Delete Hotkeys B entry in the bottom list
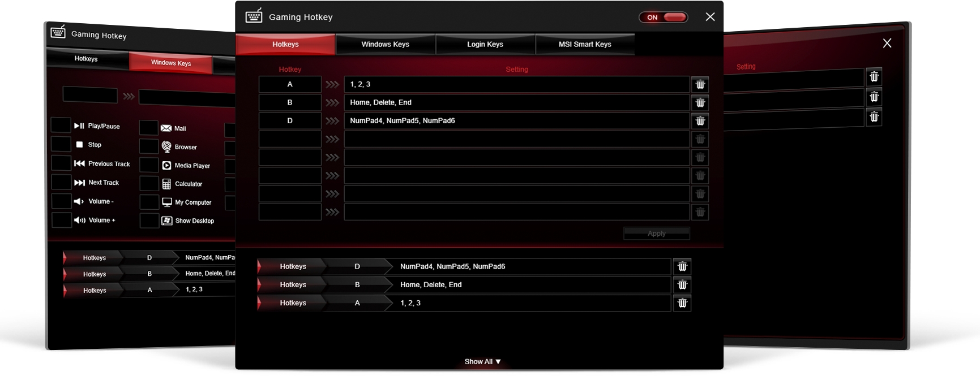The height and width of the screenshot is (376, 980). (682, 284)
